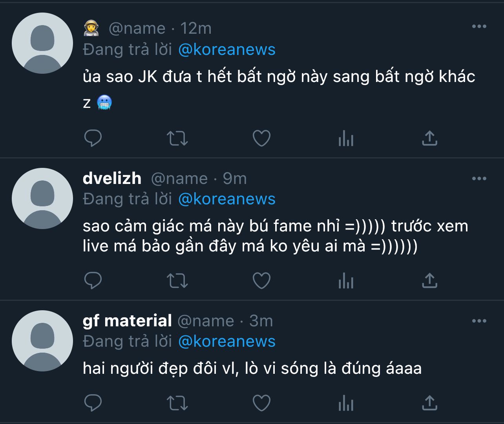Reply to gf material's tweet
The height and width of the screenshot is (424, 504).
coord(93,403)
